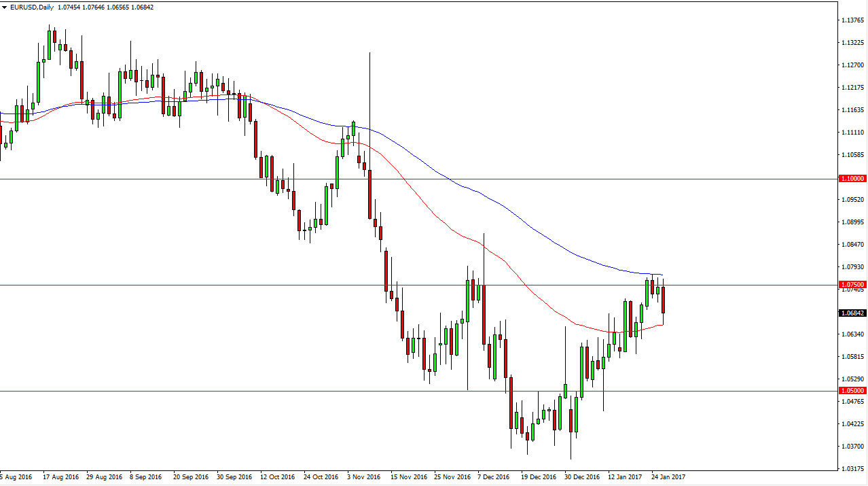Image resolution: width=868 pixels, height=486 pixels.
Task: Click 1.13765 on the price scale
Action: coord(852,20)
